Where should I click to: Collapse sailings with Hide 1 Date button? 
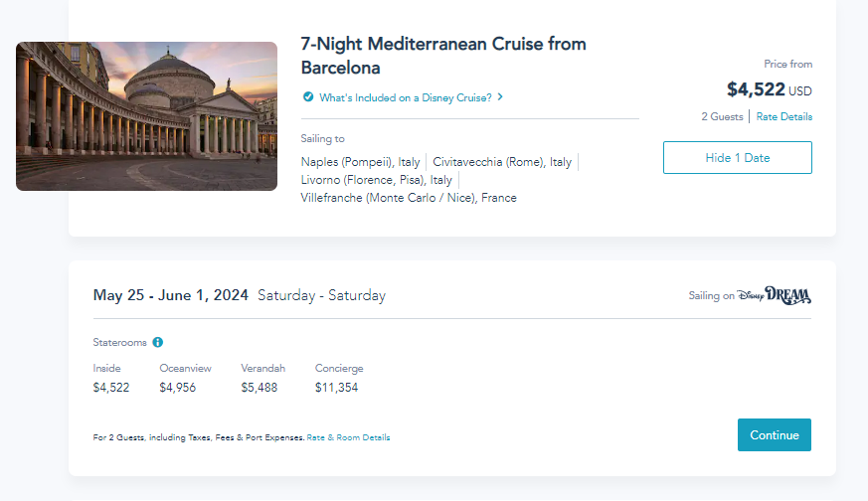coord(737,157)
